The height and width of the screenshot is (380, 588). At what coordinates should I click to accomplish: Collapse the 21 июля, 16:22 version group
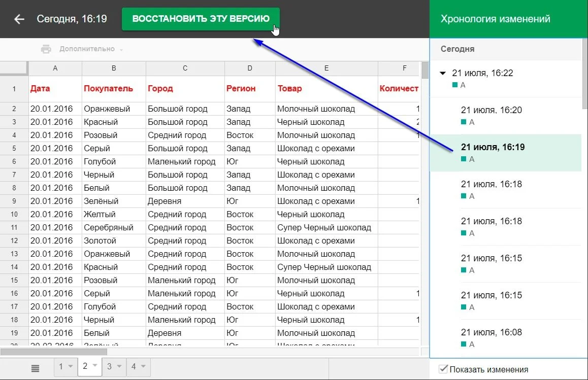click(x=442, y=74)
